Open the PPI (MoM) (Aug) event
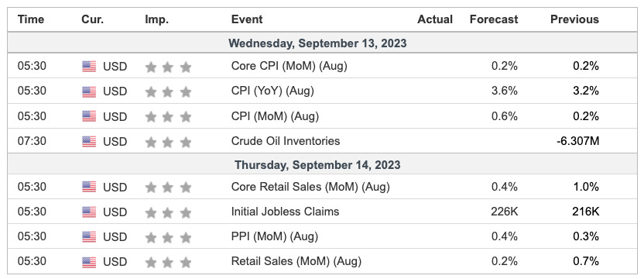 (274, 236)
